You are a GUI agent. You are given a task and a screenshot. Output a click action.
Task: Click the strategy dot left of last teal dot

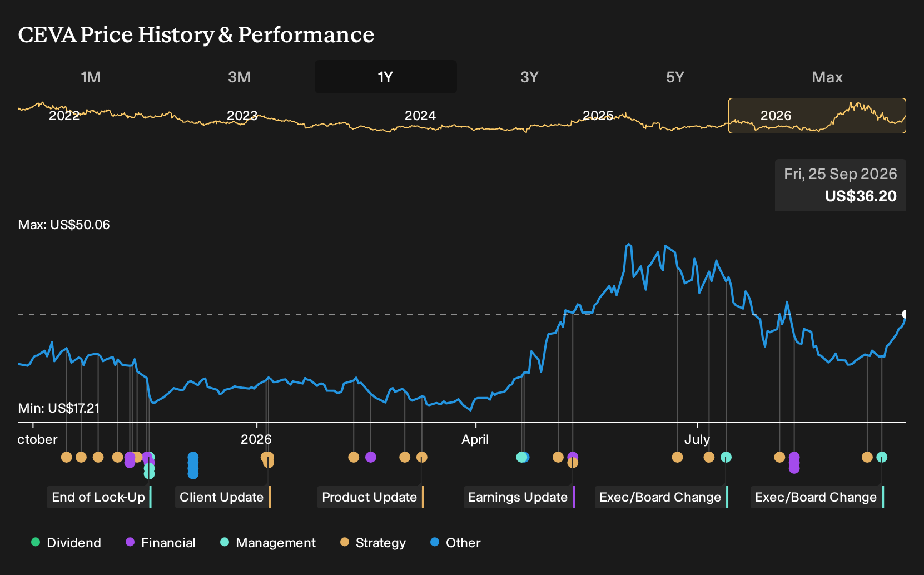click(867, 457)
